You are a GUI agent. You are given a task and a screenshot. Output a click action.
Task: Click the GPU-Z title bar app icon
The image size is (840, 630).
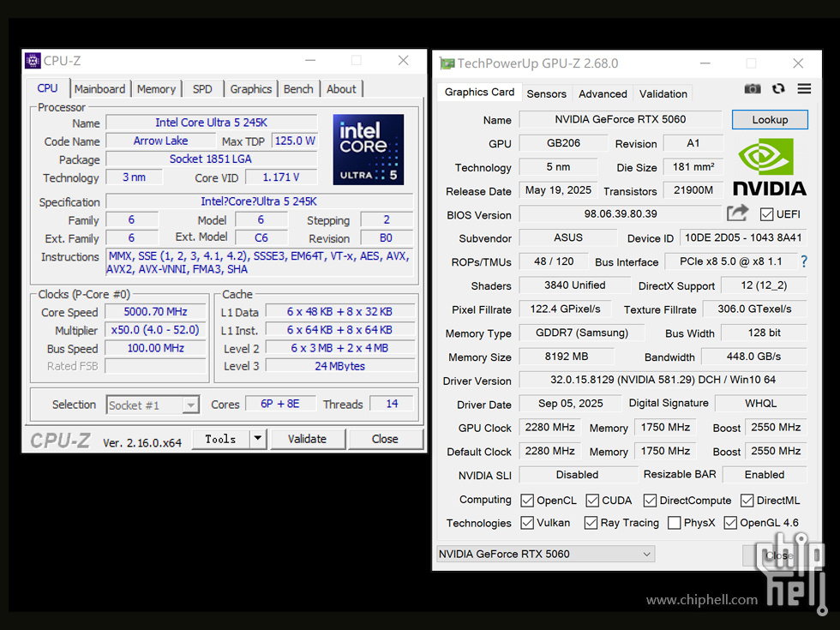pos(447,63)
